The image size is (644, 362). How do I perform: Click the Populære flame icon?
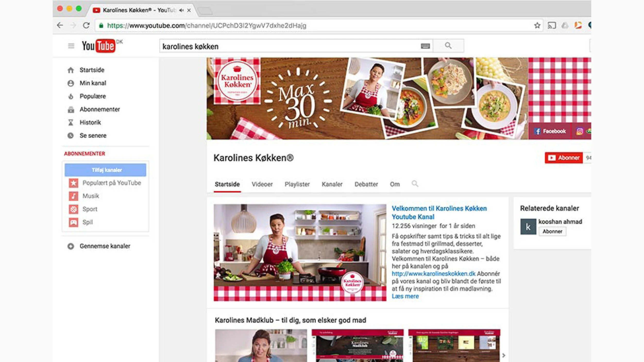click(x=71, y=96)
